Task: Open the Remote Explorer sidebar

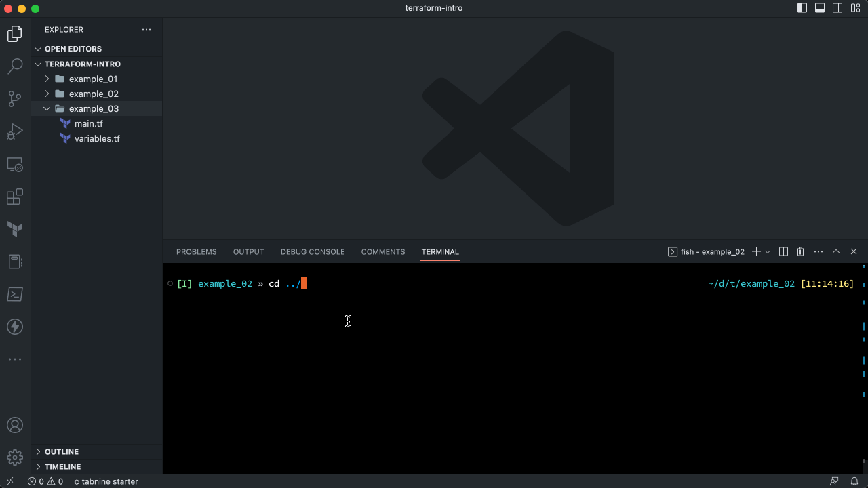Action: point(14,164)
